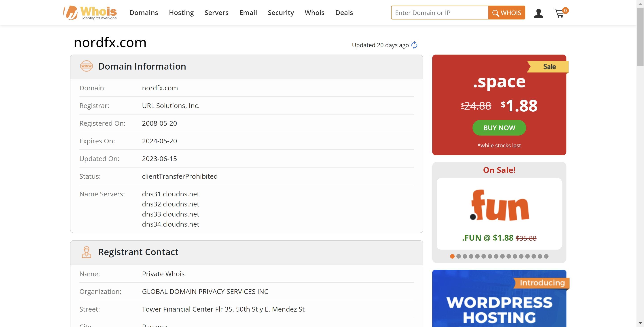The width and height of the screenshot is (644, 327).
Task: Click the page vertical scrollbar thumb
Action: point(640,37)
